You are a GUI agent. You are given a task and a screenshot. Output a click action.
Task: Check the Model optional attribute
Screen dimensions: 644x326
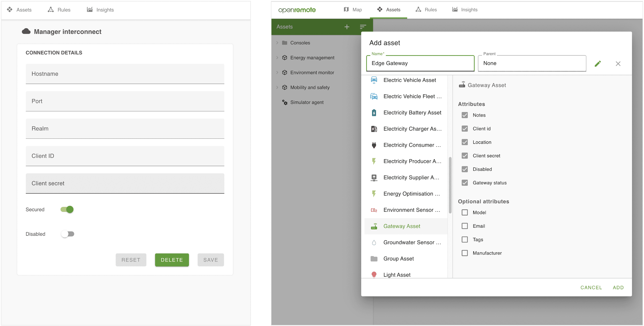(465, 212)
